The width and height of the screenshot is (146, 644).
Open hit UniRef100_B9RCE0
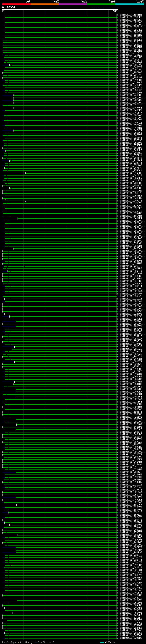tap(131, 20)
